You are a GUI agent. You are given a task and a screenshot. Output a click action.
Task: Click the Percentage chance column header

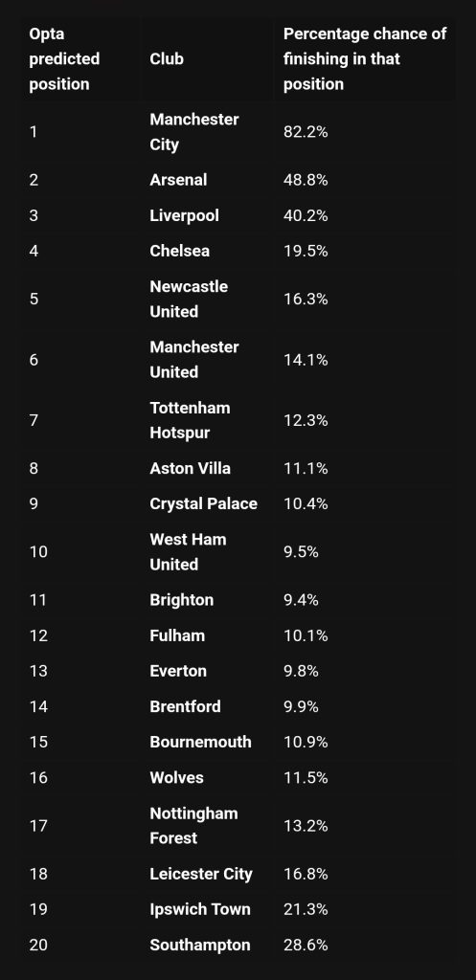365,58
